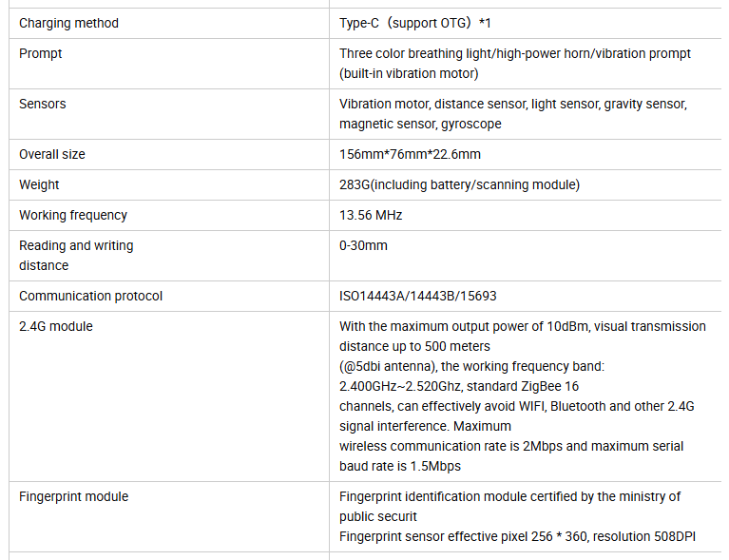Screen dimensions: 729x560
Task: Click the 2.4G module label
Action: (x=56, y=326)
